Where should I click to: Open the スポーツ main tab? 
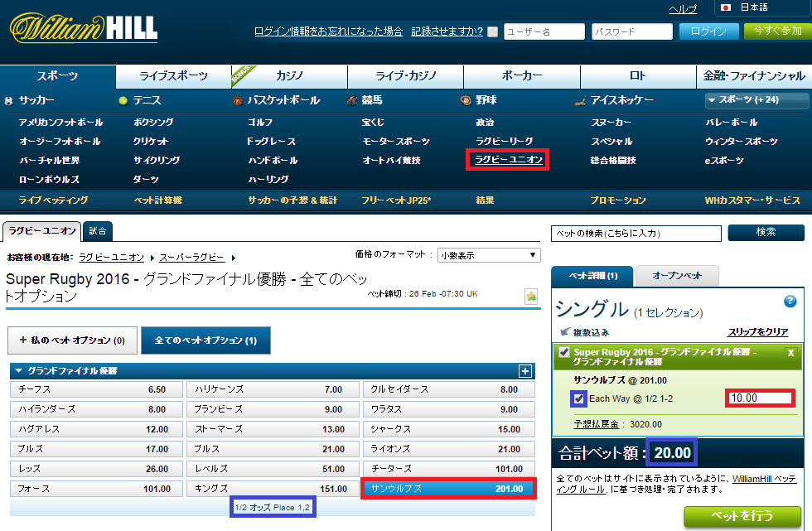click(57, 76)
